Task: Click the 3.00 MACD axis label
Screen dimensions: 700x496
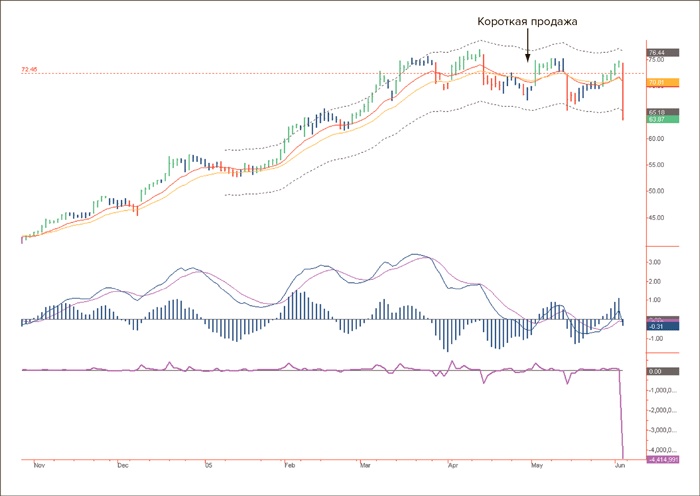Action: point(656,262)
